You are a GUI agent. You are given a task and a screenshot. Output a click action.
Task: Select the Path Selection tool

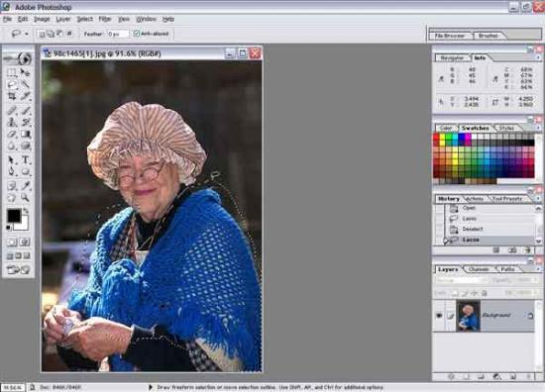(x=12, y=160)
